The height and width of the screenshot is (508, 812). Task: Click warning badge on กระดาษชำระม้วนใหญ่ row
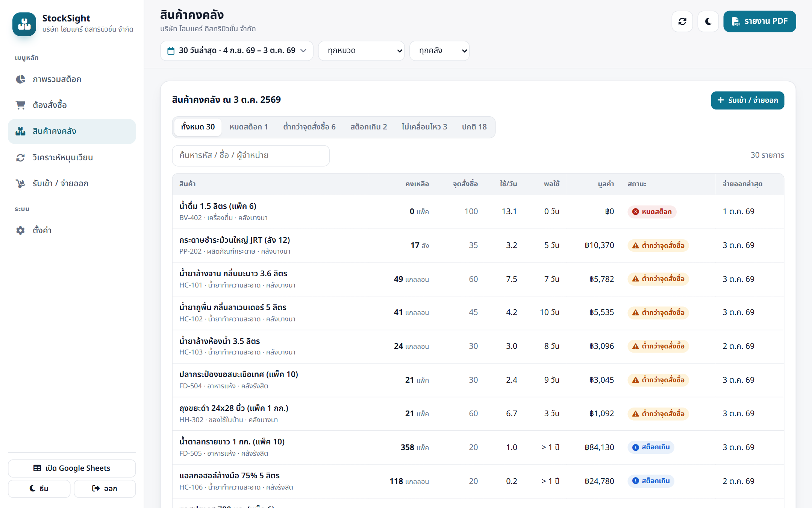click(x=658, y=246)
